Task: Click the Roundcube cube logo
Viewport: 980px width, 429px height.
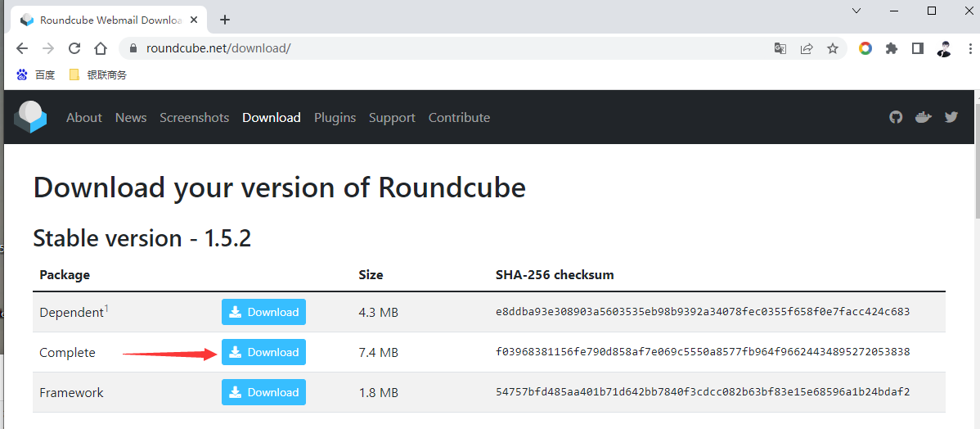Action: [31, 117]
